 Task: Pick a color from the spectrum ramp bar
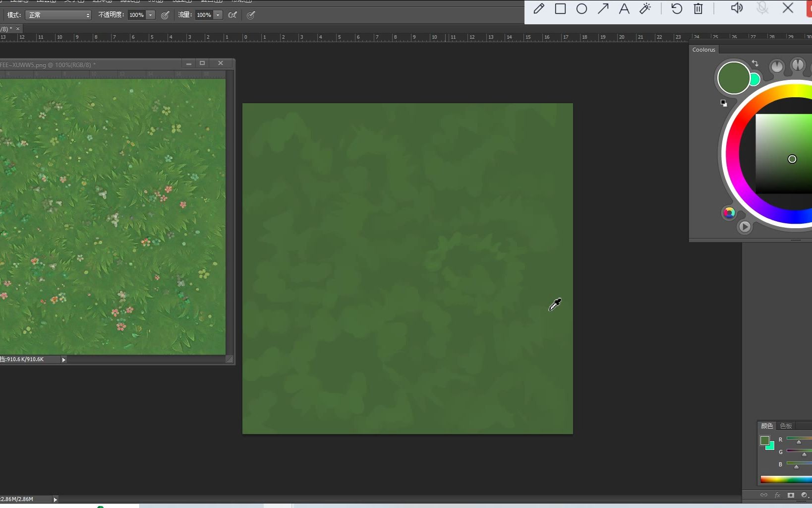point(786,479)
